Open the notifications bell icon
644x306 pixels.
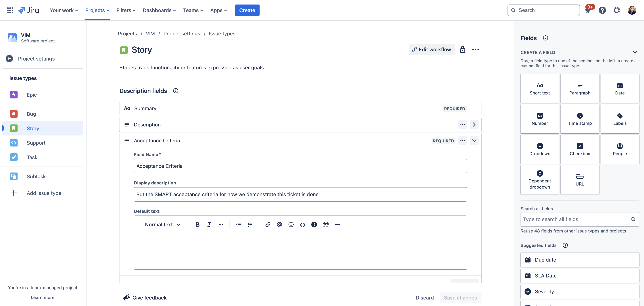[588, 10]
